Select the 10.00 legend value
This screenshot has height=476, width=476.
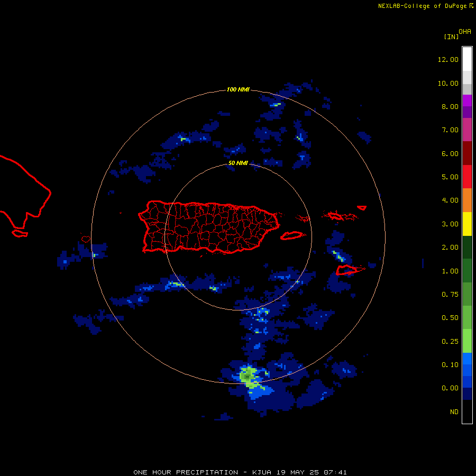click(x=448, y=83)
